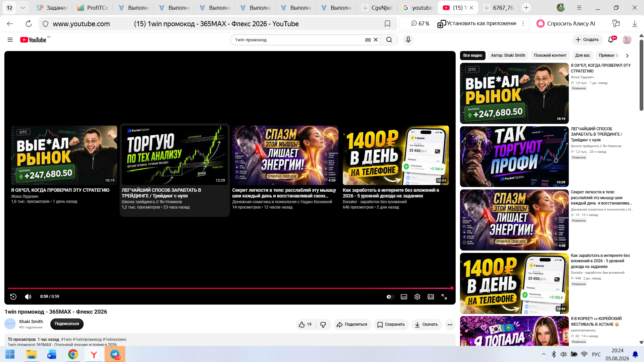Select the Для вас chip
The width and height of the screenshot is (644, 362).
point(583,55)
